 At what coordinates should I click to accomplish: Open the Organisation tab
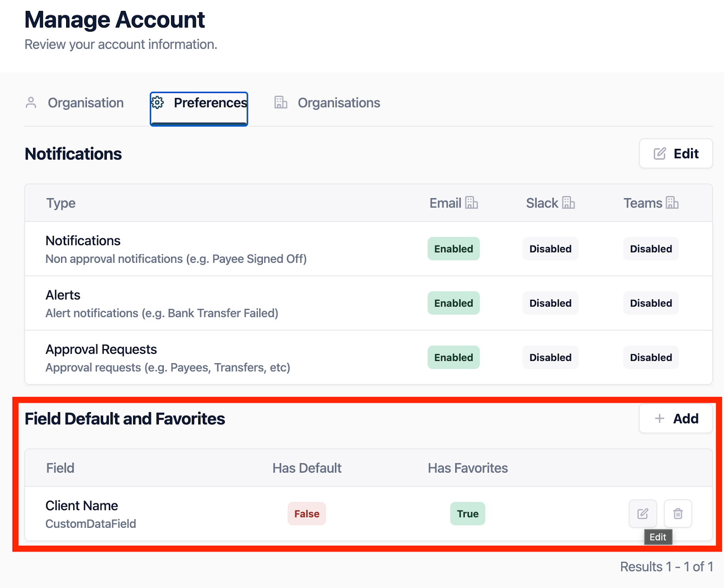coord(86,103)
